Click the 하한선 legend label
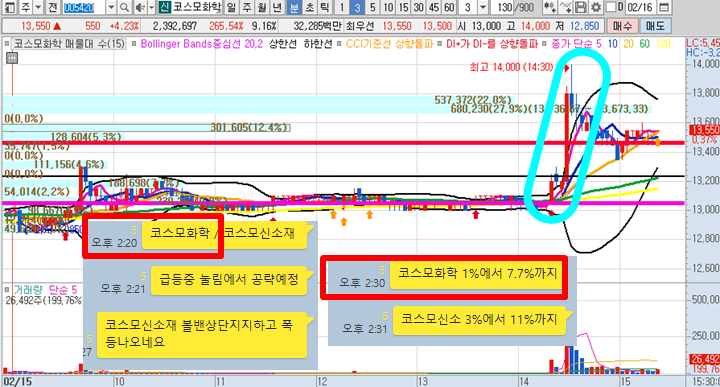 click(x=318, y=44)
